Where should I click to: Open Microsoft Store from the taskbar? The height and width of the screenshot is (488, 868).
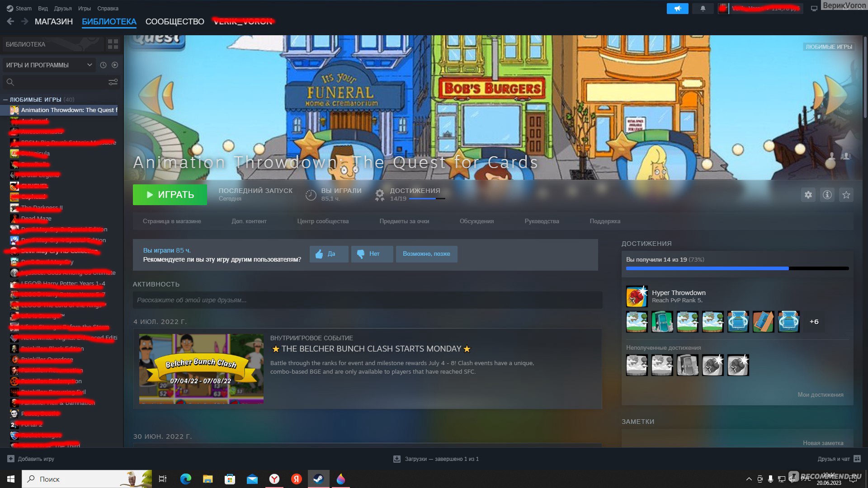(x=230, y=479)
